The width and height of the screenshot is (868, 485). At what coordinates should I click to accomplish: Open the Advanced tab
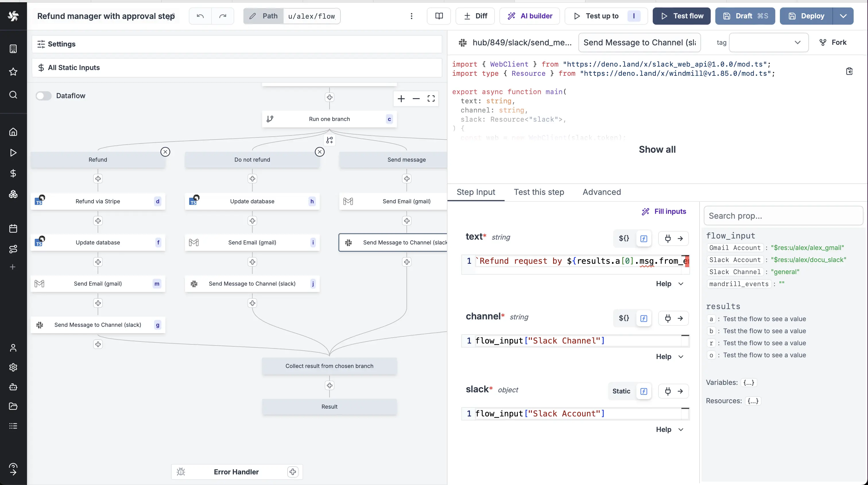(x=602, y=192)
